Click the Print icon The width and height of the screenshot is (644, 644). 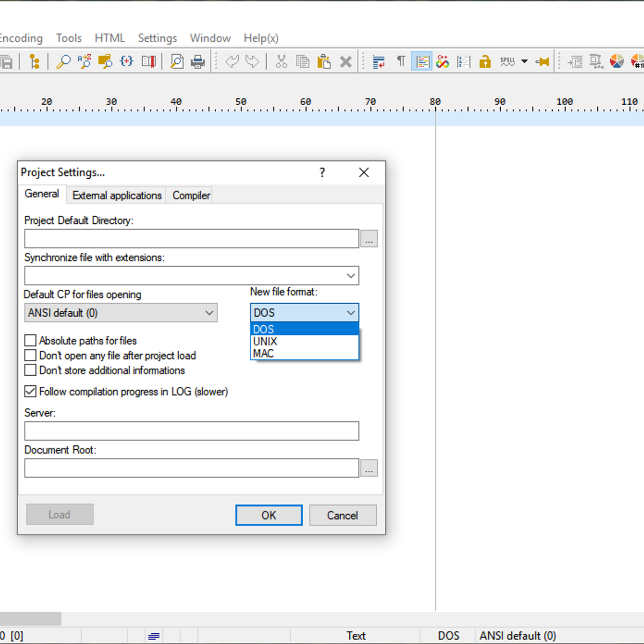[x=197, y=61]
